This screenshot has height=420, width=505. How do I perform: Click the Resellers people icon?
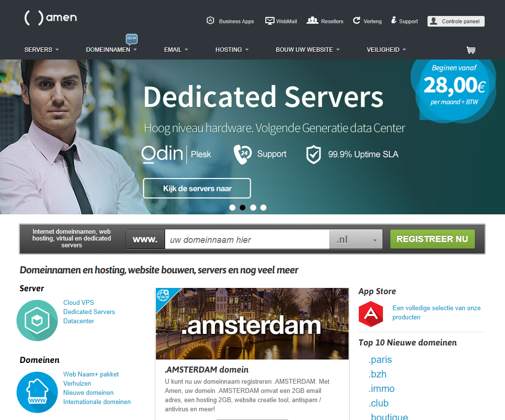point(312,21)
